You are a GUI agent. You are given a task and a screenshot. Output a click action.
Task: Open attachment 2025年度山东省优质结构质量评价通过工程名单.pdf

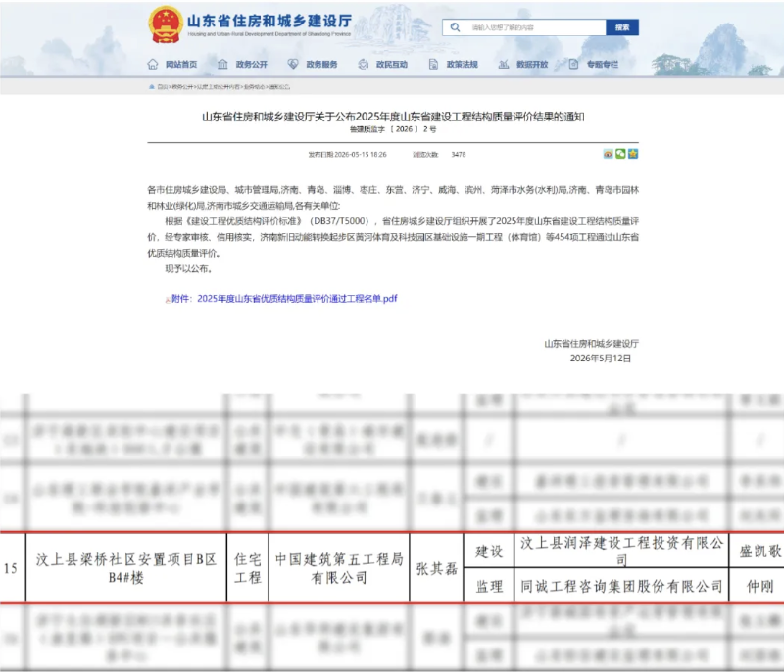coord(297,298)
